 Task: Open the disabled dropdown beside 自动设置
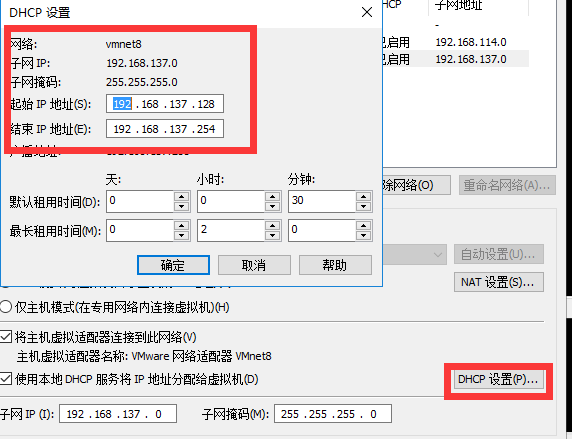[x=414, y=254]
